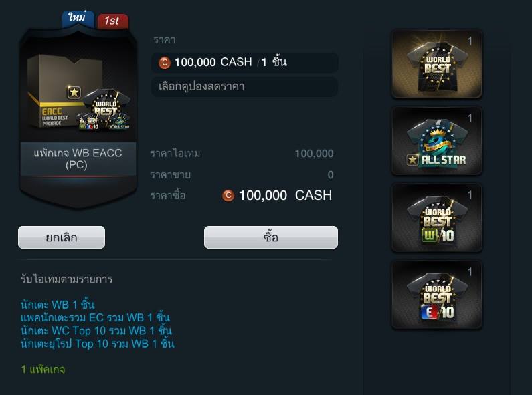Click the CASH coin icon in price field
This screenshot has height=395, width=532.
point(165,62)
